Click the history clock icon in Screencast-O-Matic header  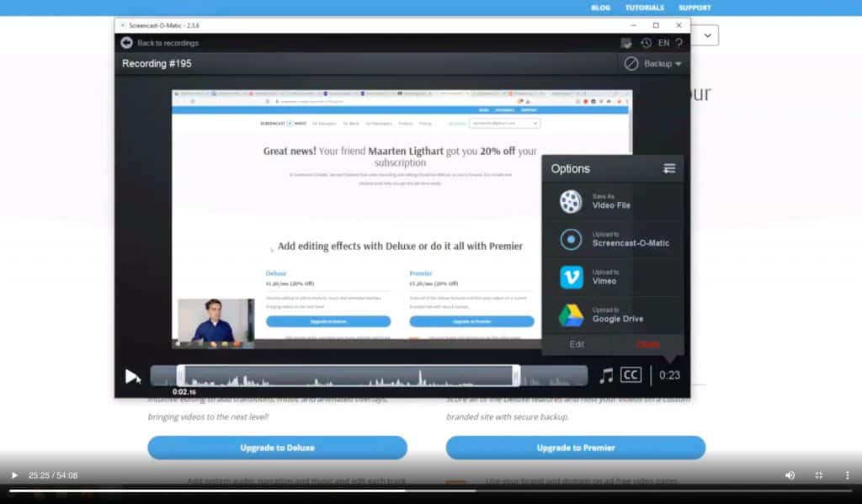tap(646, 43)
